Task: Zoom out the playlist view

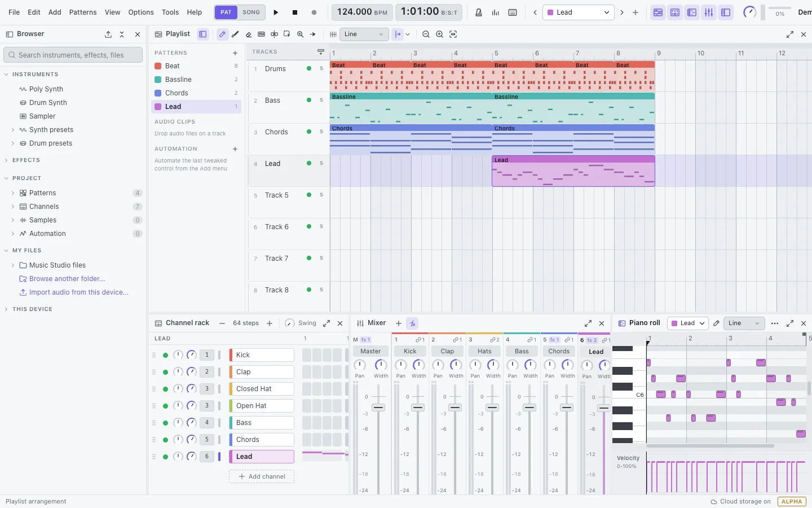Action: [426, 34]
